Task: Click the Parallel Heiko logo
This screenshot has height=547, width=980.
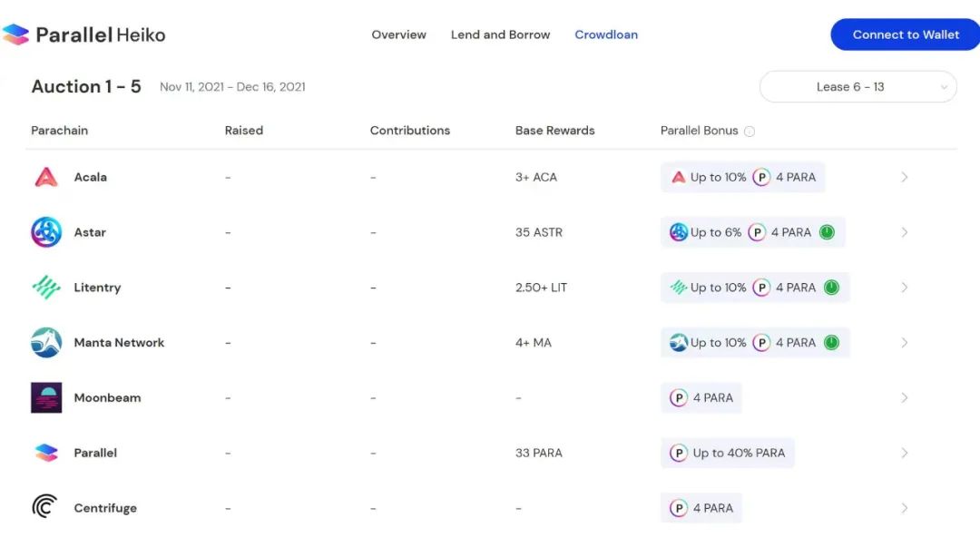Action: (x=83, y=34)
